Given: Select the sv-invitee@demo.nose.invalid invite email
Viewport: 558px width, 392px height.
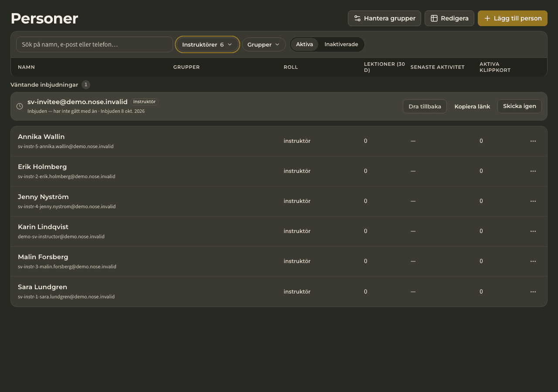Looking at the screenshot, I should click(x=78, y=102).
